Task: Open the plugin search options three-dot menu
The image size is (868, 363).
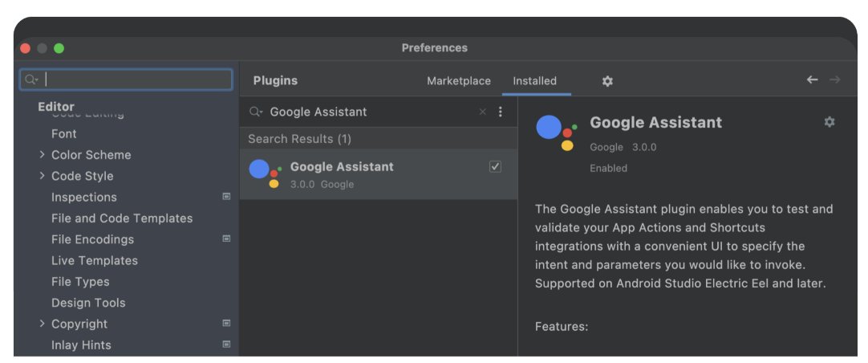Action: point(500,112)
